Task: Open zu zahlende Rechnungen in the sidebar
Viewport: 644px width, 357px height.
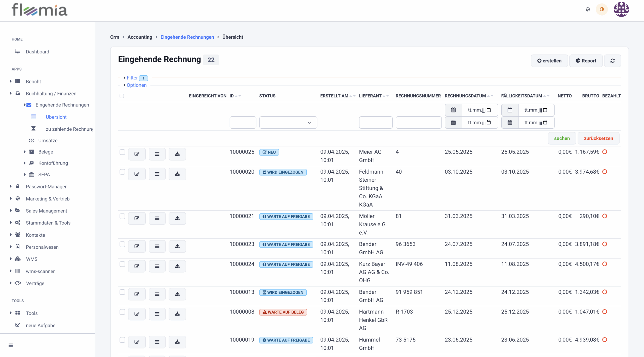Action: [x=69, y=129]
